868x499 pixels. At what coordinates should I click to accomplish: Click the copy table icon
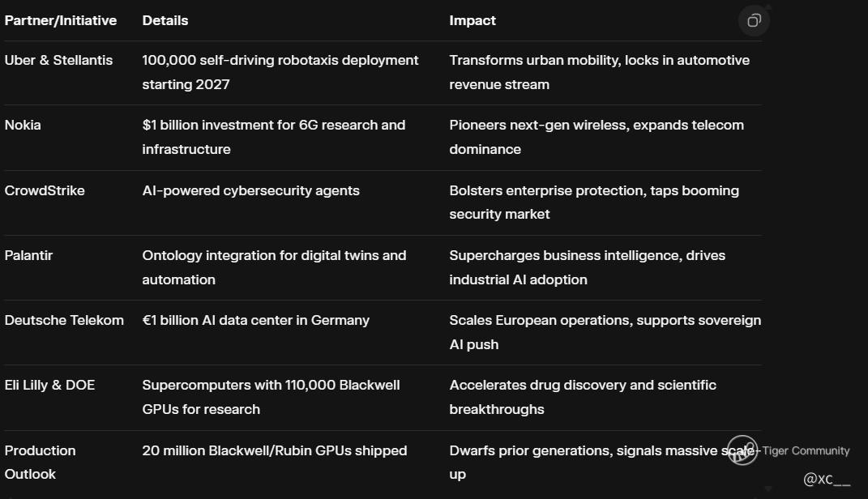pyautogui.click(x=754, y=21)
